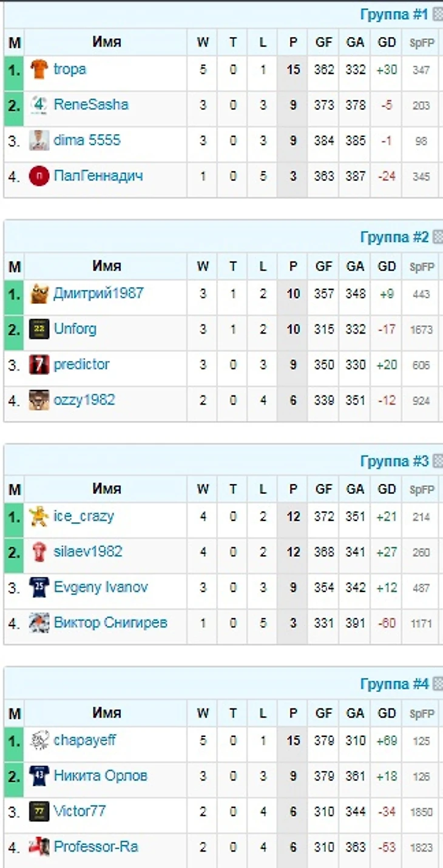Click silaev1982's red shirt avatar

pos(39,552)
